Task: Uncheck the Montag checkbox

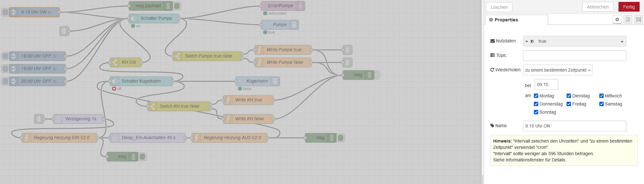Action: point(536,96)
